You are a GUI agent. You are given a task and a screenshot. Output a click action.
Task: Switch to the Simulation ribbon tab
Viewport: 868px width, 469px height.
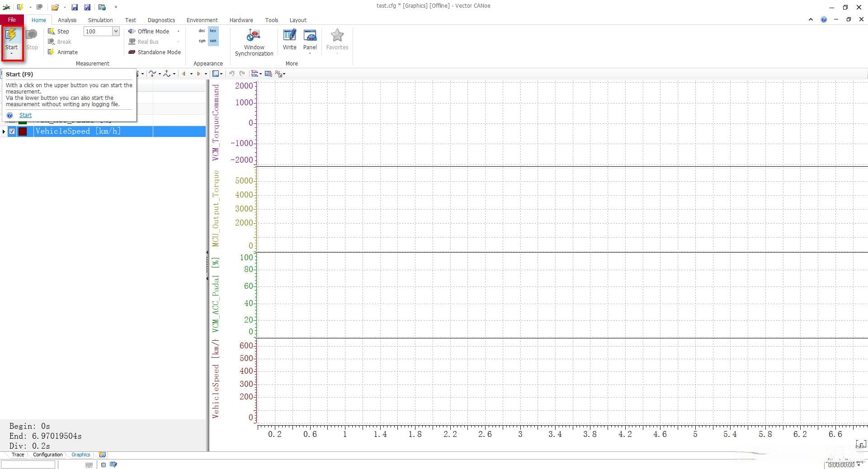point(100,20)
